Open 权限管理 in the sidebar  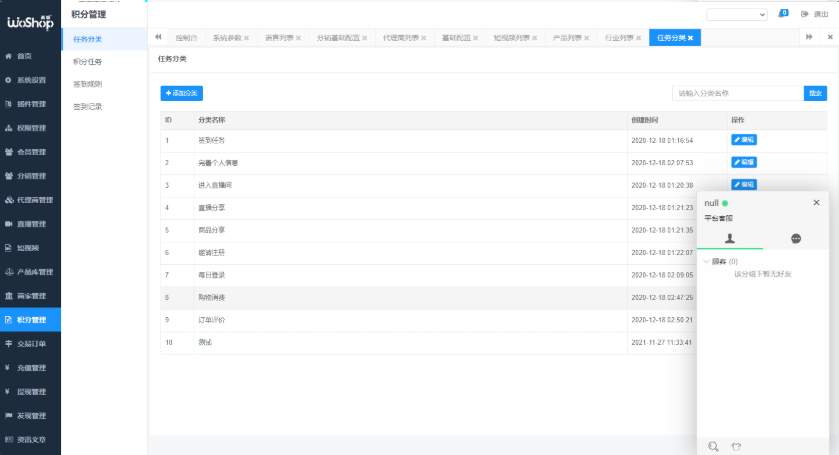point(30,128)
